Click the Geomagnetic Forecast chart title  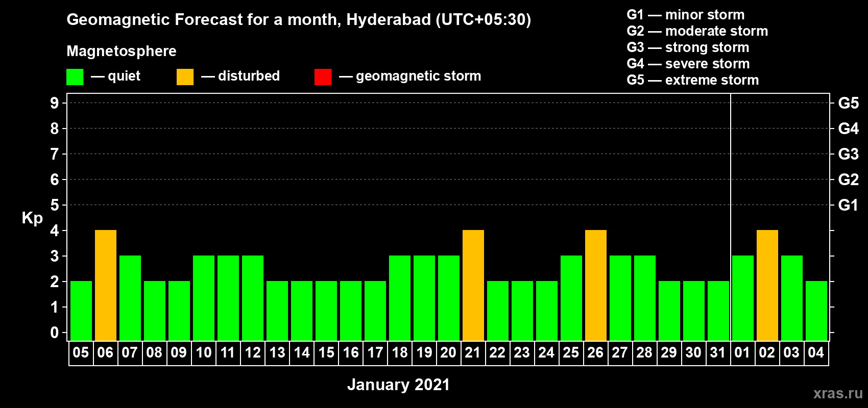(x=299, y=19)
